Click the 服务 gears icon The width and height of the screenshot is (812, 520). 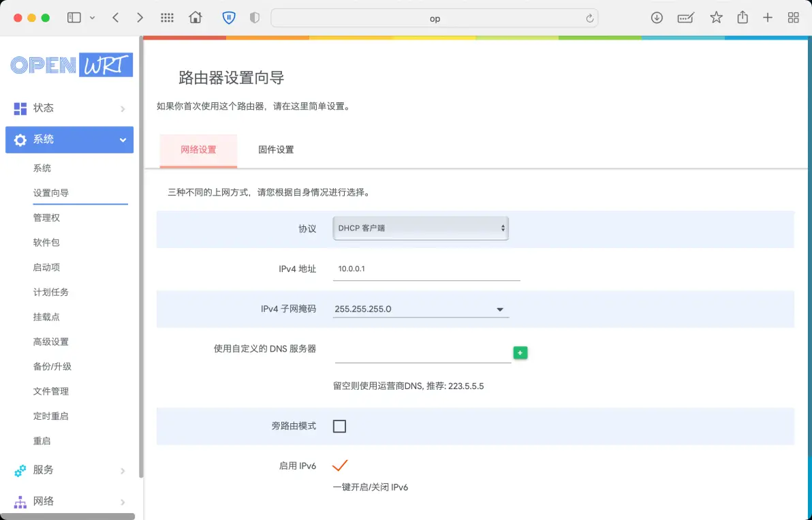[20, 470]
